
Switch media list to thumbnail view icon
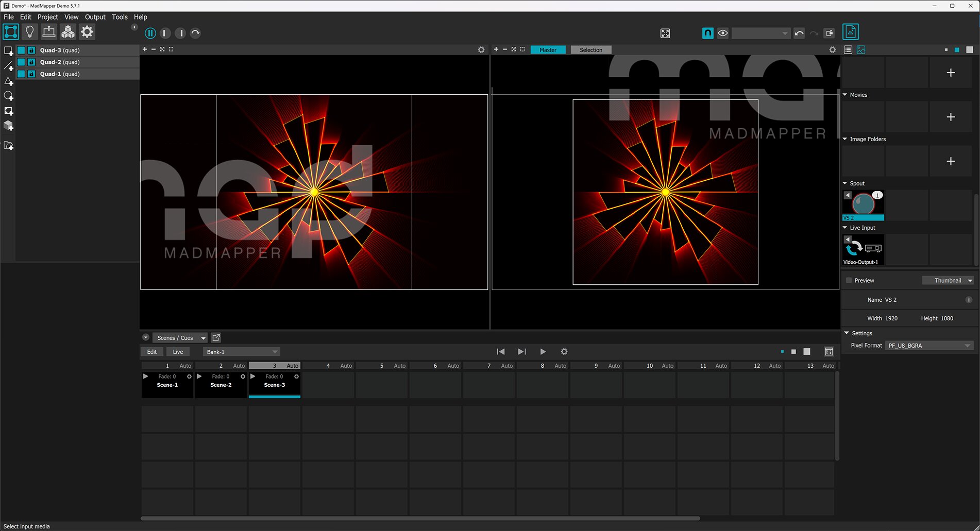point(861,50)
